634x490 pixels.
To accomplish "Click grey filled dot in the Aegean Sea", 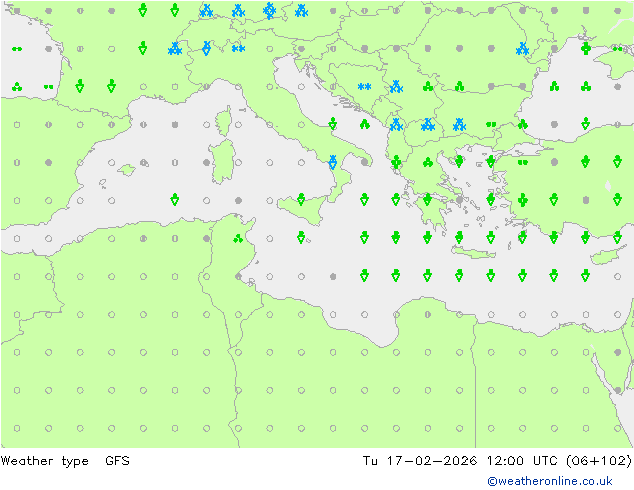I will (459, 200).
